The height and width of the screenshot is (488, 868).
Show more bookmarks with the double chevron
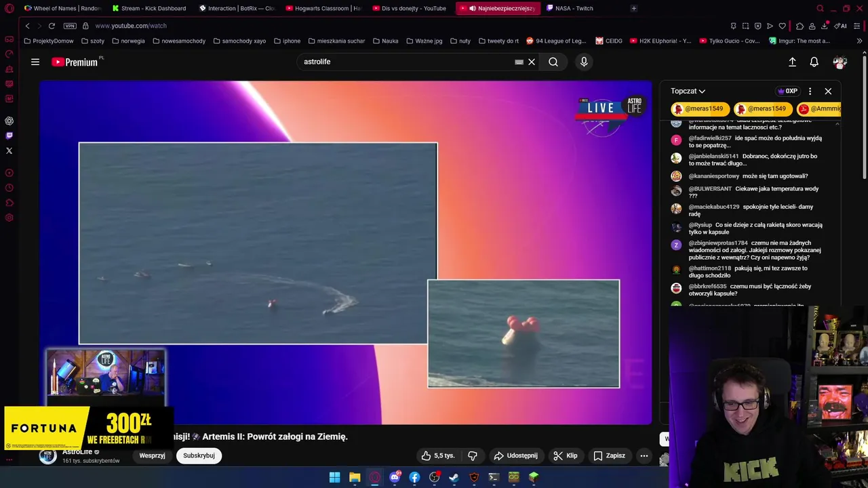tap(859, 41)
